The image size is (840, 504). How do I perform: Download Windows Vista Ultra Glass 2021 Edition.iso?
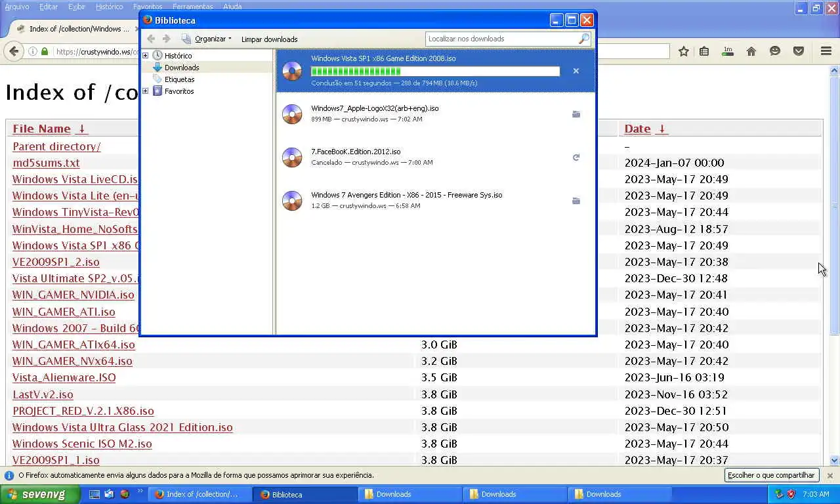123,427
